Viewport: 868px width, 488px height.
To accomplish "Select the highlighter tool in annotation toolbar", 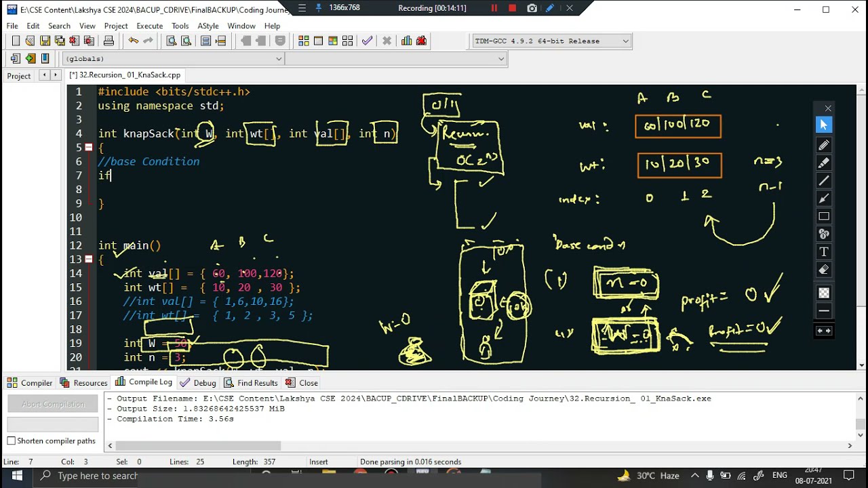I will coord(824,163).
